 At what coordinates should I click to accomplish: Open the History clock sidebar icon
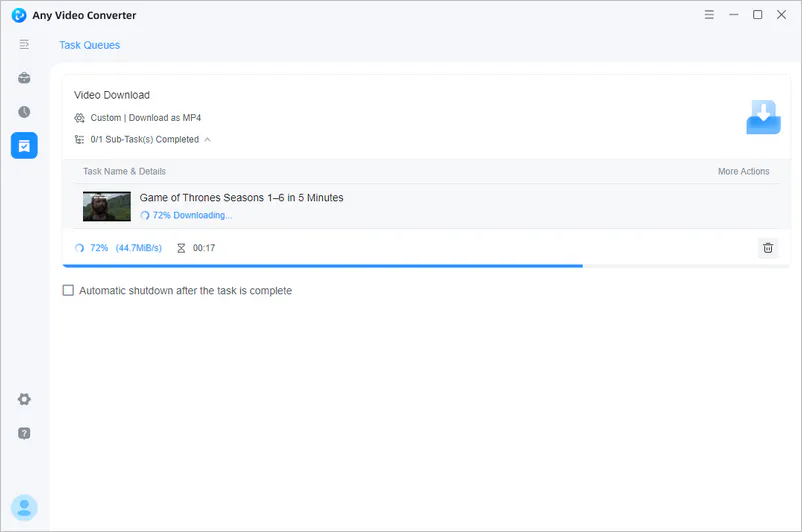point(24,112)
